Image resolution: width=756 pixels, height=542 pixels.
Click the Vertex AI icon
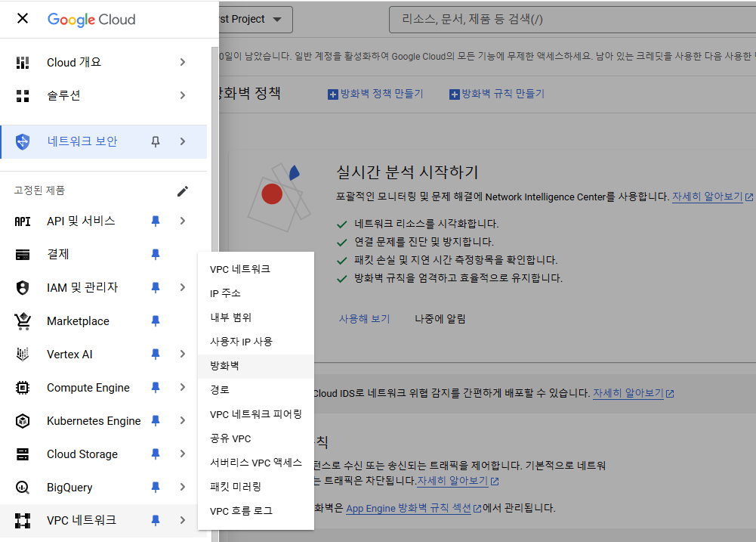coord(23,355)
